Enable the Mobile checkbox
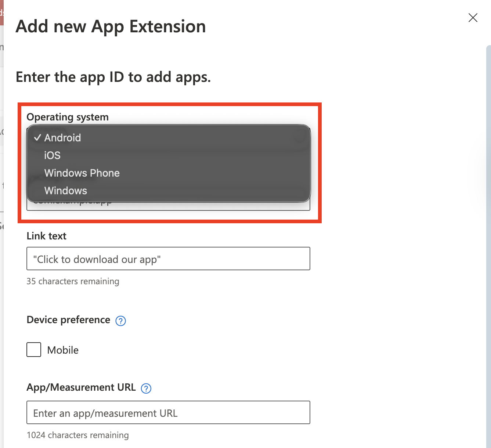 click(34, 350)
